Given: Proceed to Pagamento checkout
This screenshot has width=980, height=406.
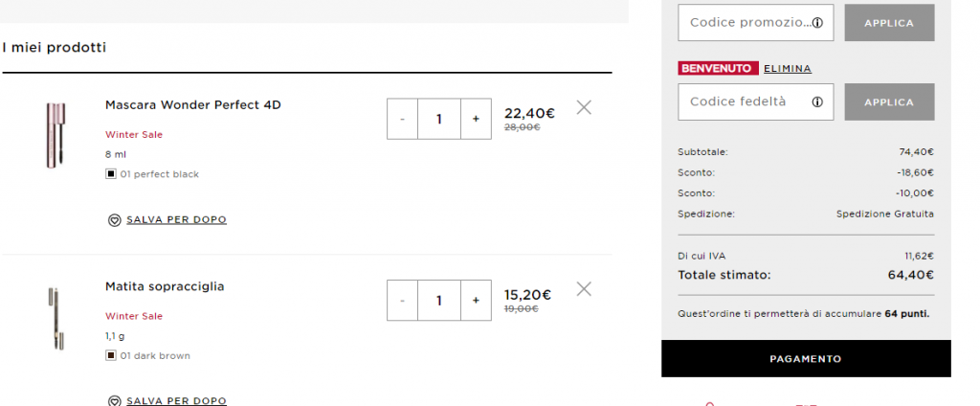Looking at the screenshot, I should click(806, 359).
